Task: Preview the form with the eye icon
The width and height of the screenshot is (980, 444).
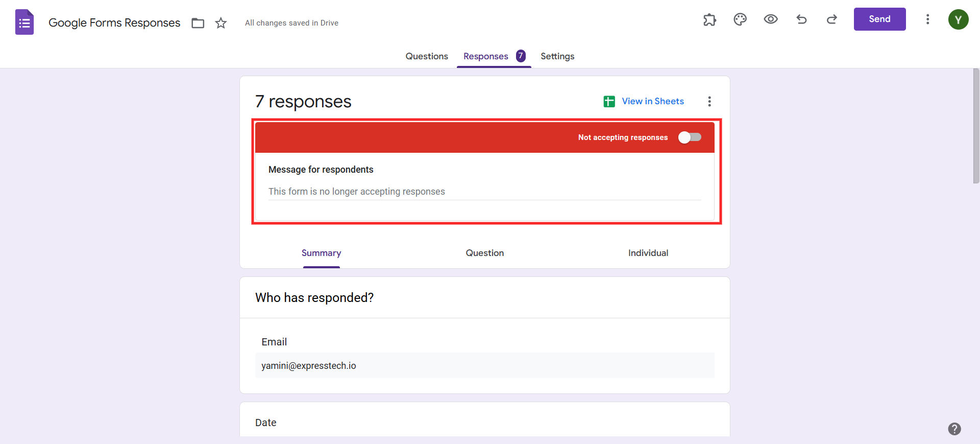Action: point(771,19)
